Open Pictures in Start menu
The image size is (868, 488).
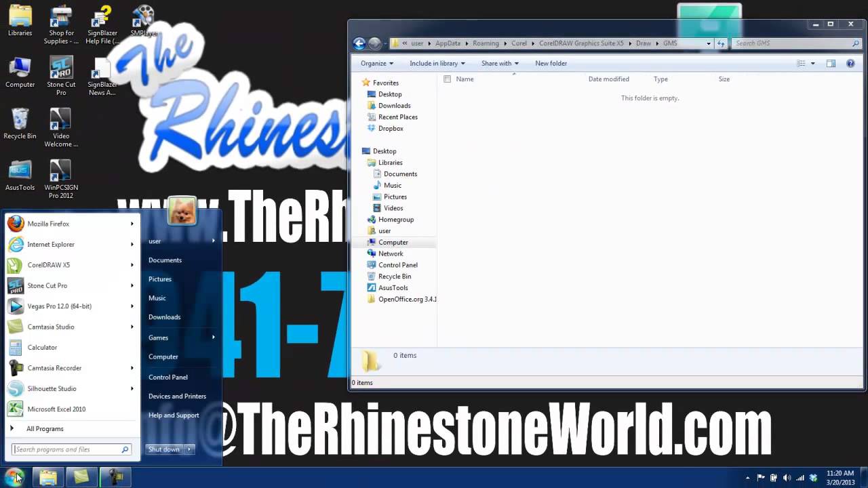click(160, 279)
